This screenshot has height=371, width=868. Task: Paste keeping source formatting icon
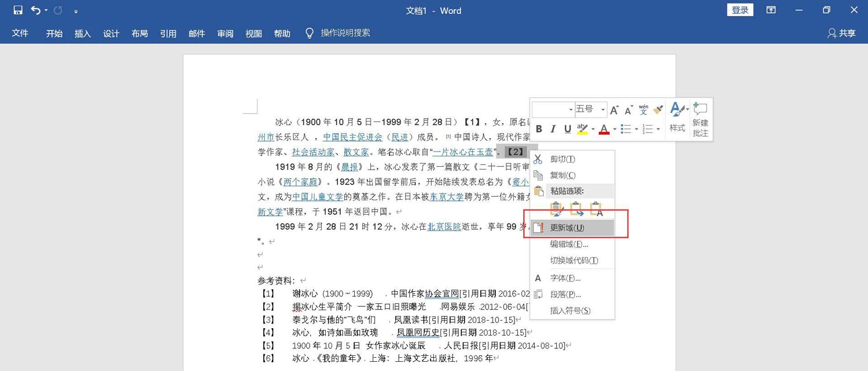click(557, 210)
